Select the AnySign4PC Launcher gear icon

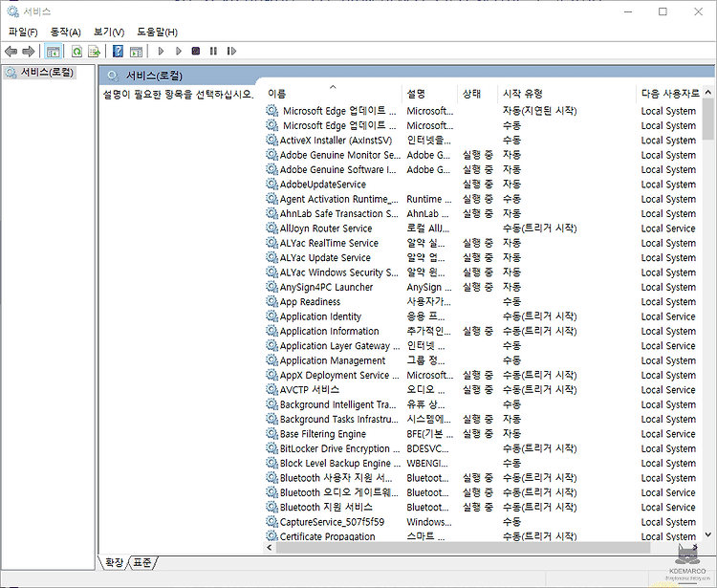tap(272, 287)
